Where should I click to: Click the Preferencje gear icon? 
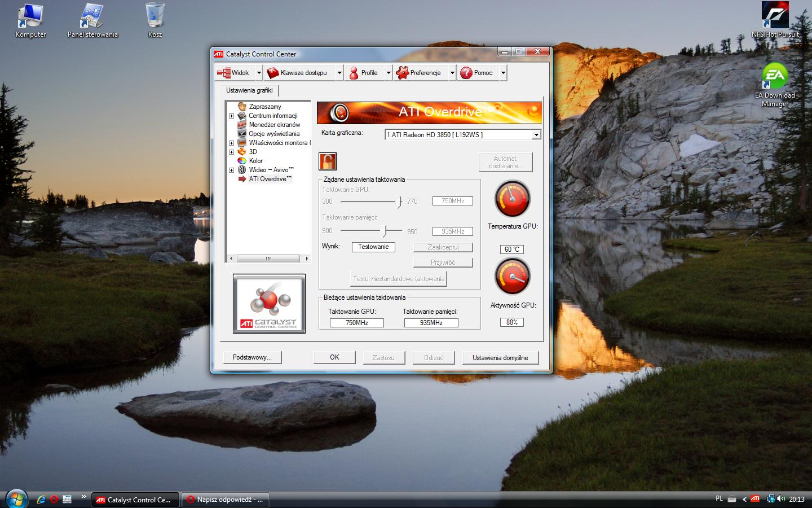pyautogui.click(x=402, y=73)
